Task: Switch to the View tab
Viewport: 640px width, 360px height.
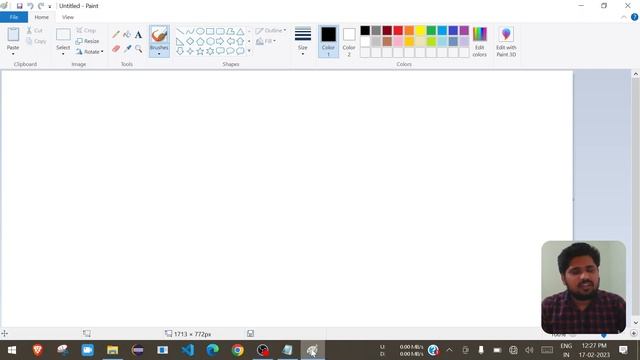Action: (x=68, y=17)
